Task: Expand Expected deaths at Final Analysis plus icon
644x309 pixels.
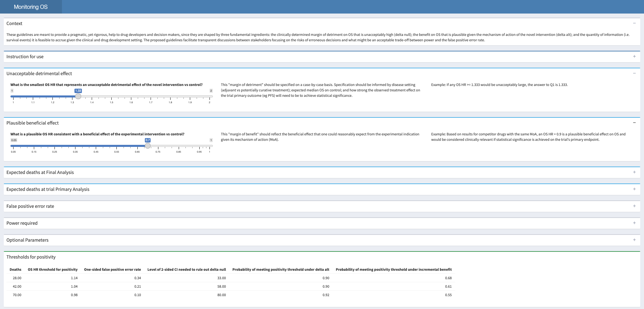Action: (x=634, y=172)
